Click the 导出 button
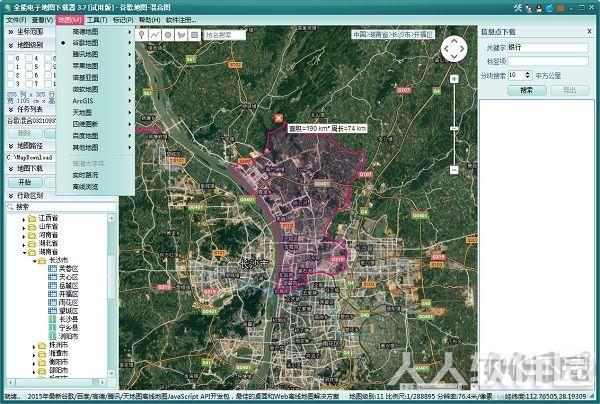Screen dimensions: 600x404 point(569,90)
